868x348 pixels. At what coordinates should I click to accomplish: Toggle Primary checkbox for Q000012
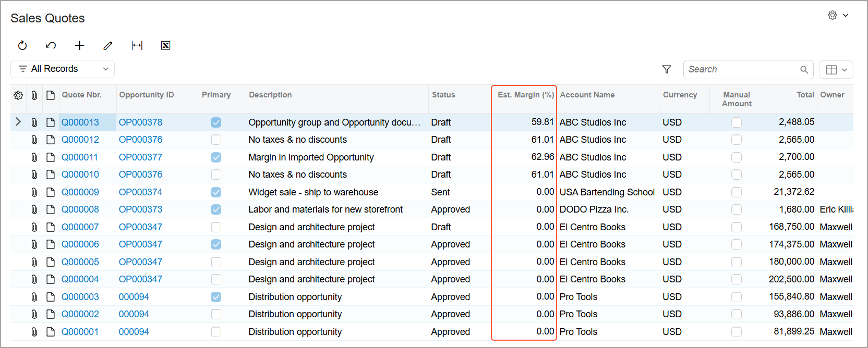(x=216, y=140)
